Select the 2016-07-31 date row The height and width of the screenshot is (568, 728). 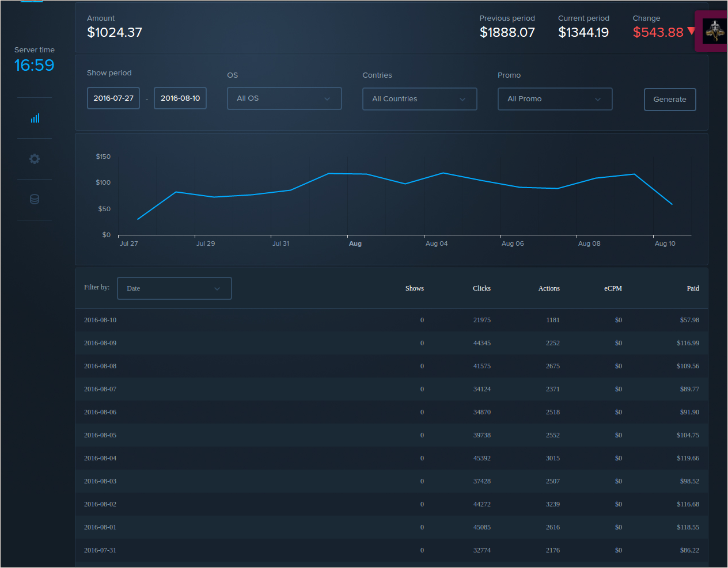point(392,550)
